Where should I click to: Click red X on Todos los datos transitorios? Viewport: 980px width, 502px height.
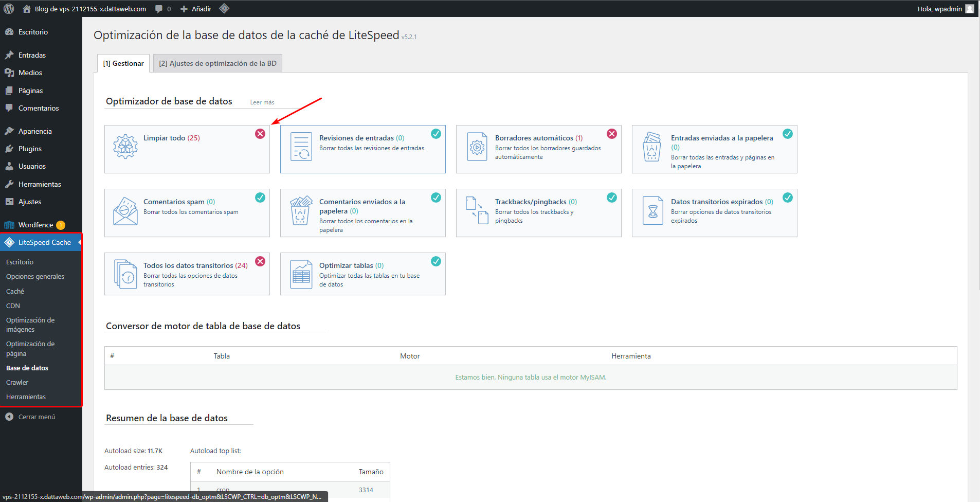point(260,261)
